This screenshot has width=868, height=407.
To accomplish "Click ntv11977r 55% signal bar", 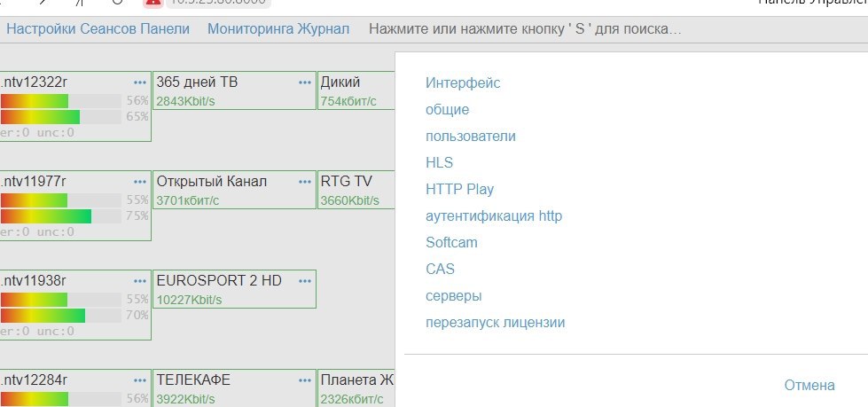I will tap(61, 200).
